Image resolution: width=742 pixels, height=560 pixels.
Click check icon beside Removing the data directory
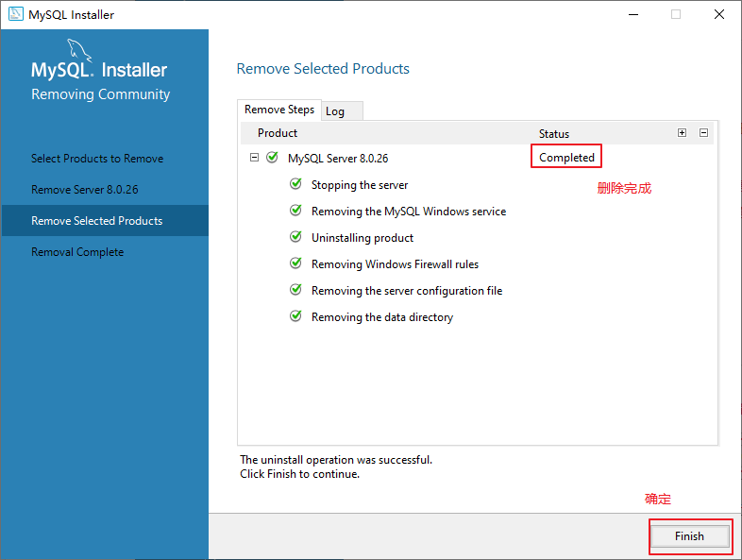(x=295, y=316)
